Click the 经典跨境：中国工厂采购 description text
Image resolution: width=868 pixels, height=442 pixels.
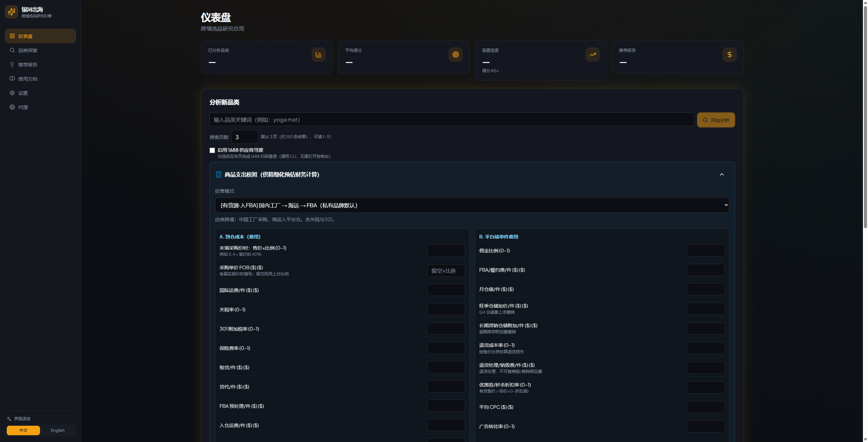point(275,219)
